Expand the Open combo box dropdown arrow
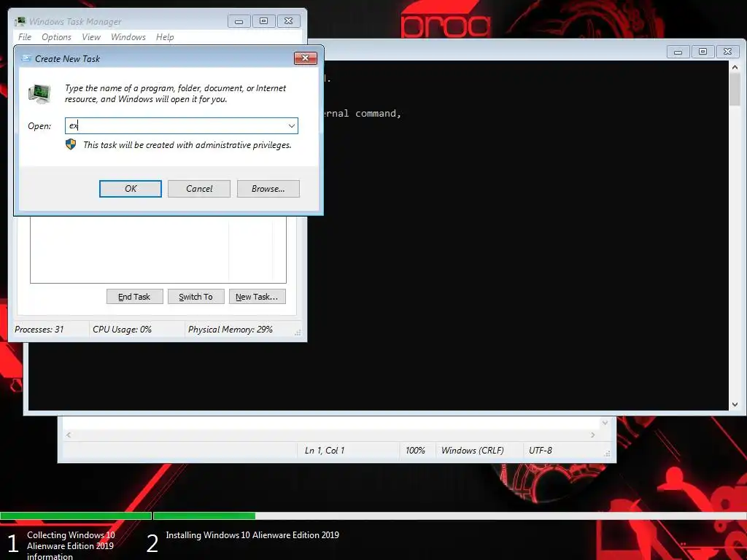The image size is (747, 560). coord(292,125)
